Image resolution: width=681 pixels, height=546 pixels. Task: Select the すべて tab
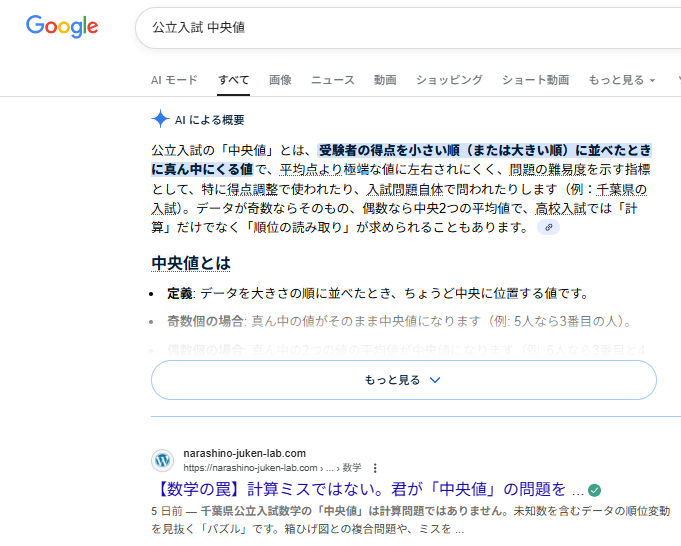tap(233, 80)
